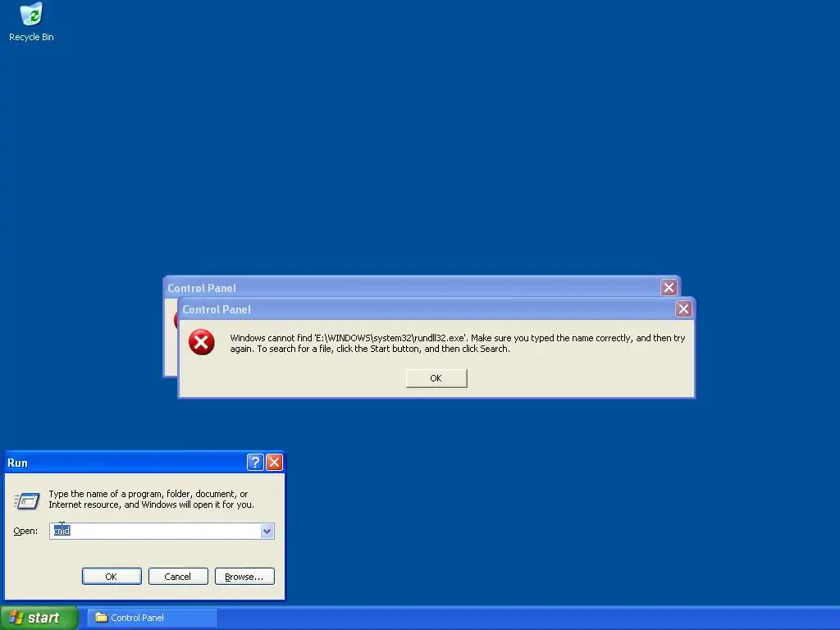Click the Run program icon in Run dialog
Viewport: 840px width, 630px height.
pyautogui.click(x=26, y=501)
